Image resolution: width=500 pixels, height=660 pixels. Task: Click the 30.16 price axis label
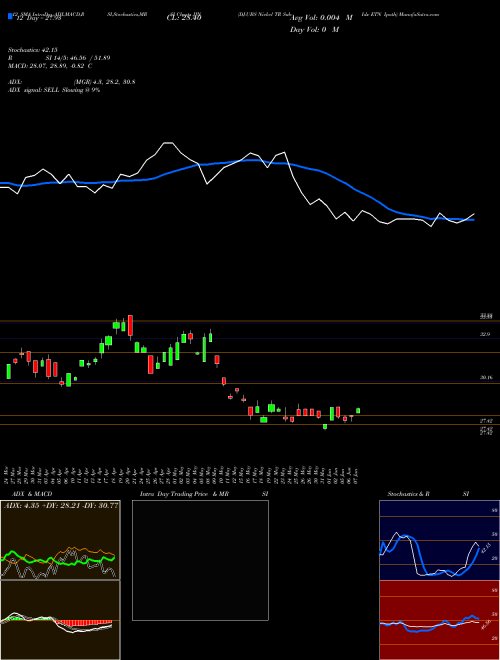tap(486, 378)
